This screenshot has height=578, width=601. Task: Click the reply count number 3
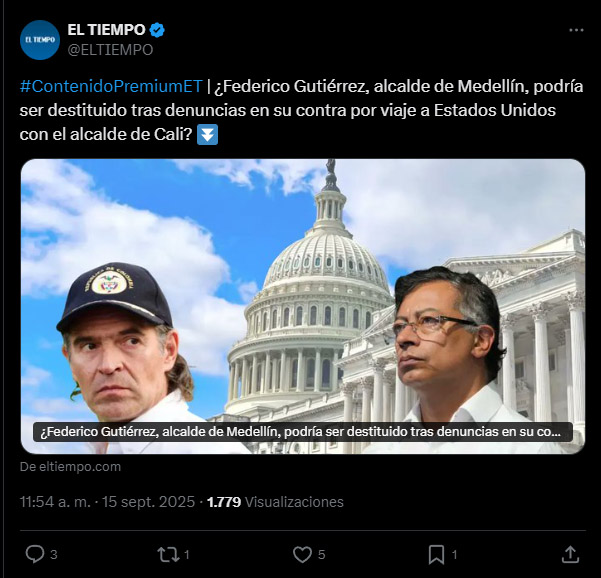coord(54,555)
